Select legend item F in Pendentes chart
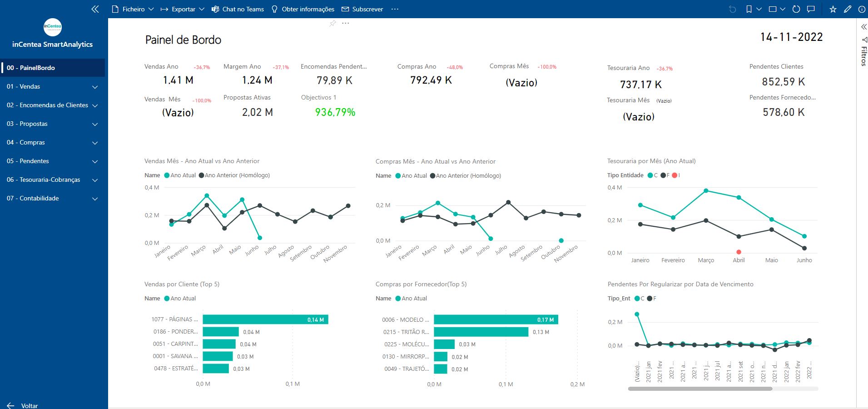Screen dimensions: 868x409 click(651, 299)
